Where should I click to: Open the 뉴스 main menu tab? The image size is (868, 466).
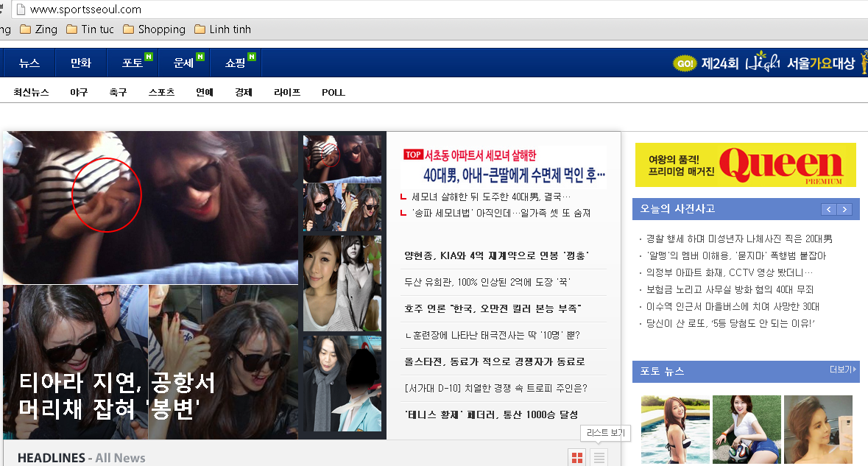click(x=29, y=63)
